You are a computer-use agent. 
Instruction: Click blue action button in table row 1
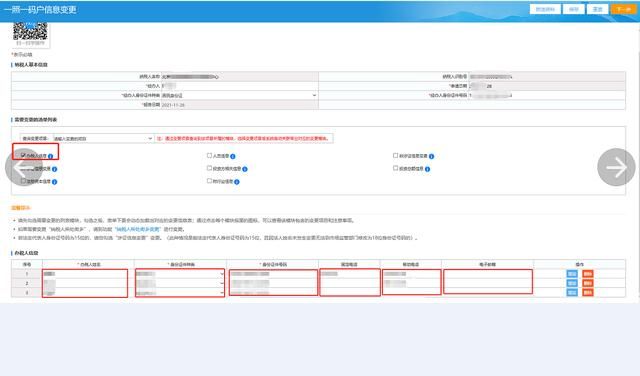coord(572,274)
